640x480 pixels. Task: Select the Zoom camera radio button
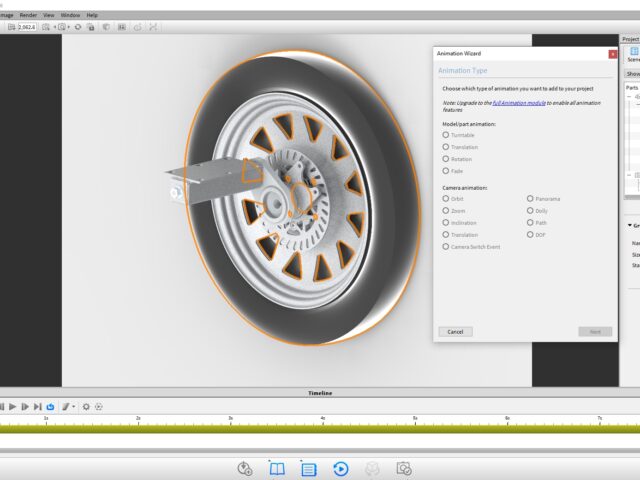pos(446,211)
